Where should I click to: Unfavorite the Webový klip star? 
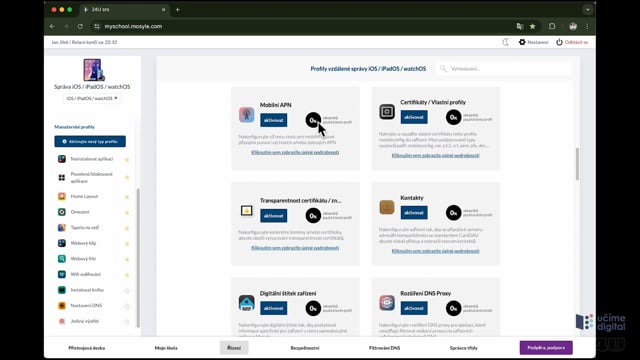(x=127, y=244)
